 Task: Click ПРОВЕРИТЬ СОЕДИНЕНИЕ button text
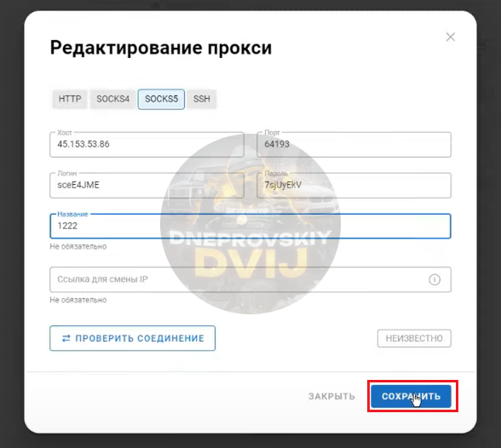point(140,338)
